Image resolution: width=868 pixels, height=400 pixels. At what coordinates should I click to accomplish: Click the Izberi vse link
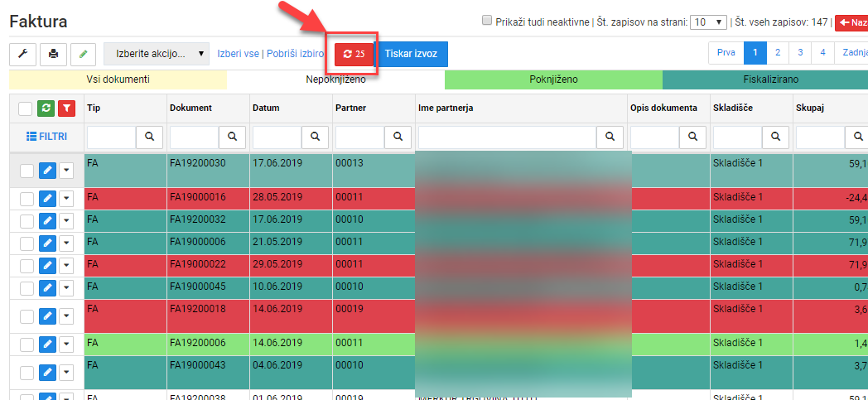click(238, 54)
